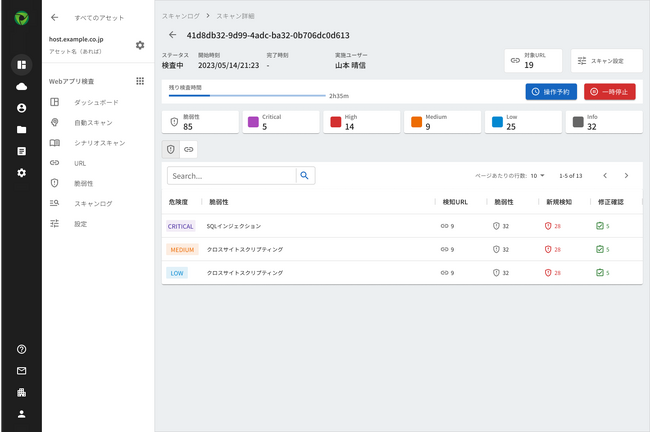The image size is (650, 433).
Task: Go to the next results page
Action: [x=626, y=175]
